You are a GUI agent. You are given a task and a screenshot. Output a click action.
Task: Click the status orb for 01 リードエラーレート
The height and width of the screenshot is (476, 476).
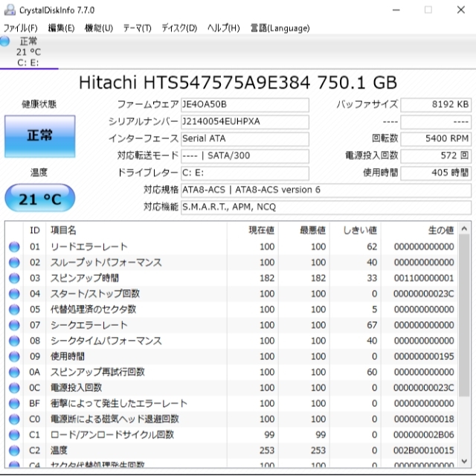[14, 247]
